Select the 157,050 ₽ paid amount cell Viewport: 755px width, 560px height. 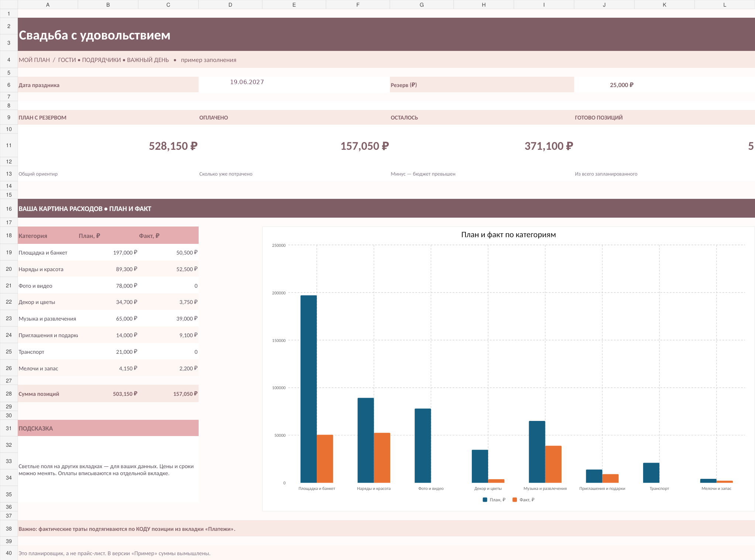(x=294, y=145)
